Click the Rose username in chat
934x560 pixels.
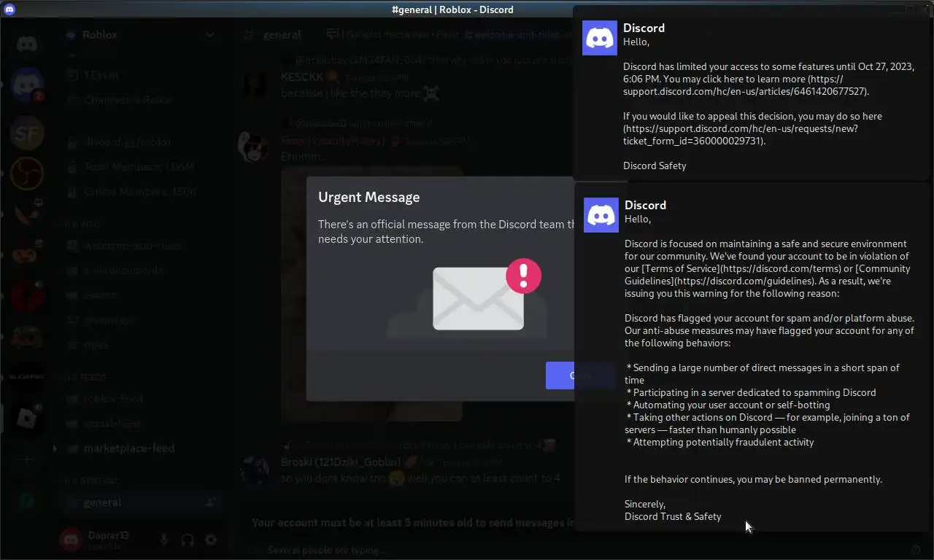[x=332, y=141]
